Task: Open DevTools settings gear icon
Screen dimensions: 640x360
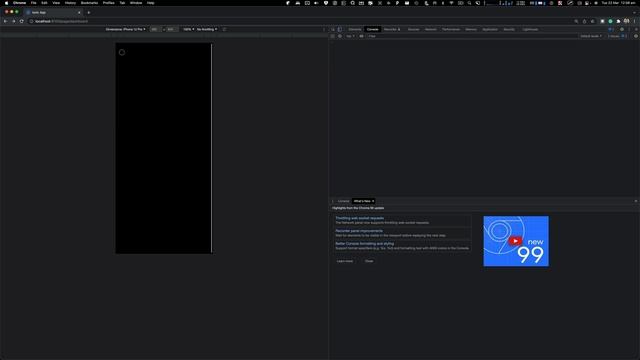Action: [622, 29]
